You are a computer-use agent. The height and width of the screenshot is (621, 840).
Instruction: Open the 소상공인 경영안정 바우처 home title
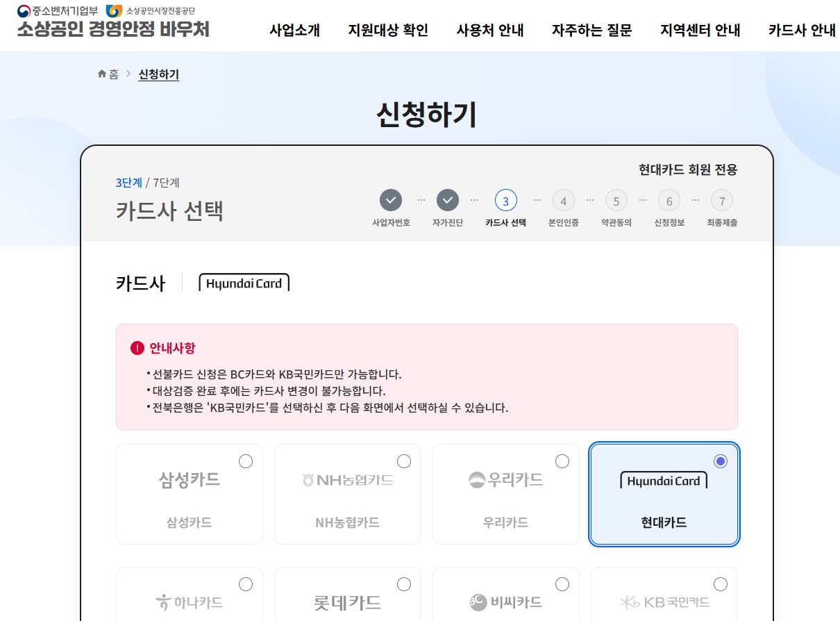coord(113,29)
